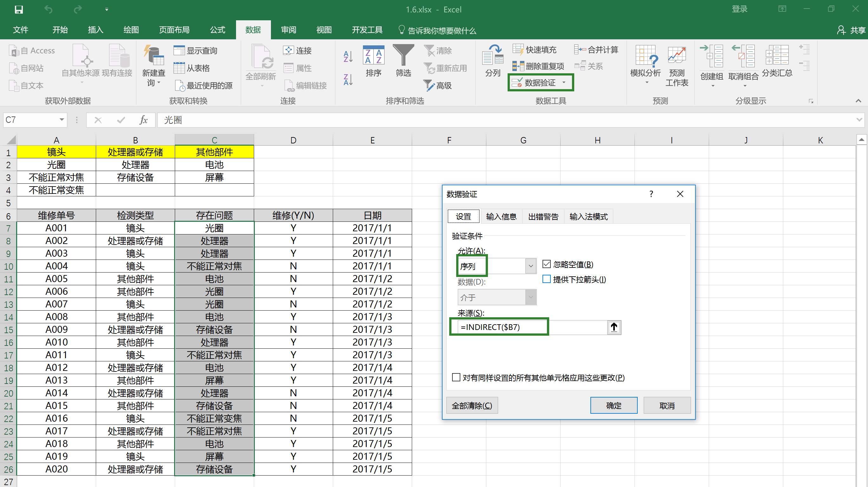Click the Redo arrow icon

78,10
